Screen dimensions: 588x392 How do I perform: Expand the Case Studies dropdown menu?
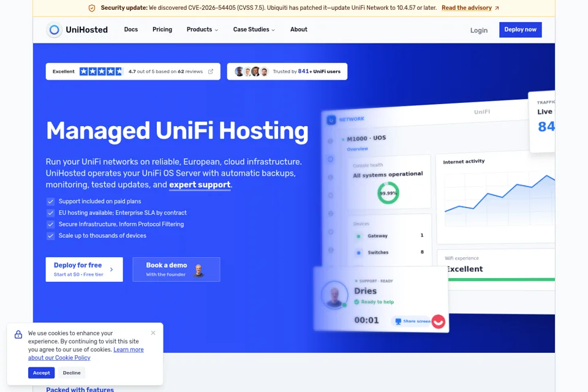[x=254, y=29]
